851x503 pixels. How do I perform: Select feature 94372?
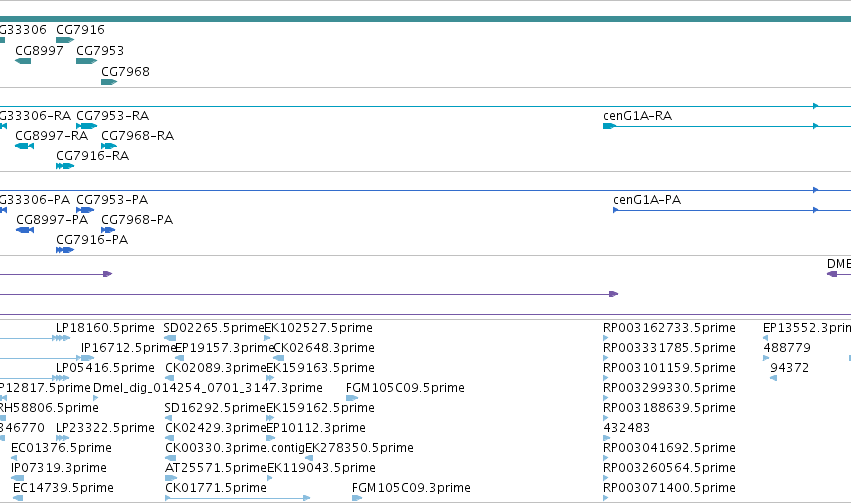(x=789, y=368)
